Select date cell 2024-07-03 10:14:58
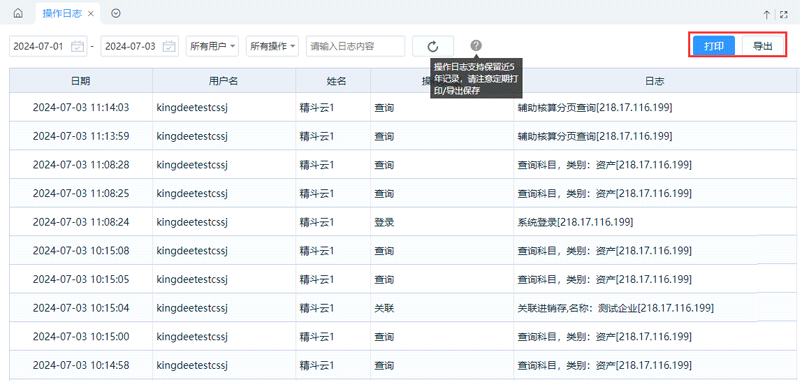Viewport: 800px width, 381px height. (x=81, y=365)
